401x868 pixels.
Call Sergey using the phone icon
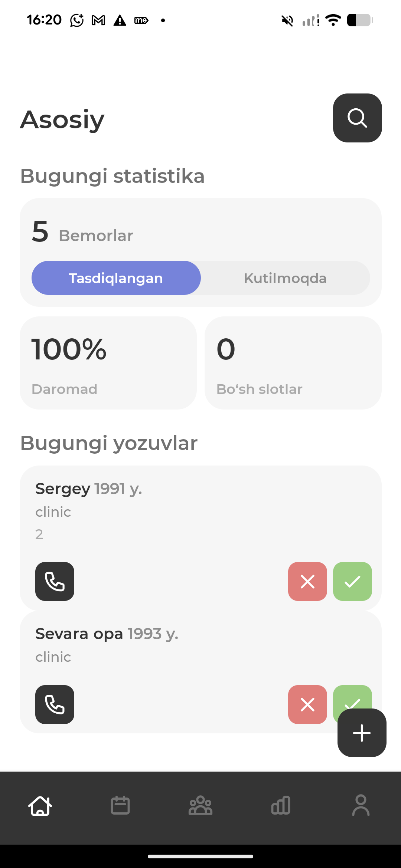click(x=55, y=581)
